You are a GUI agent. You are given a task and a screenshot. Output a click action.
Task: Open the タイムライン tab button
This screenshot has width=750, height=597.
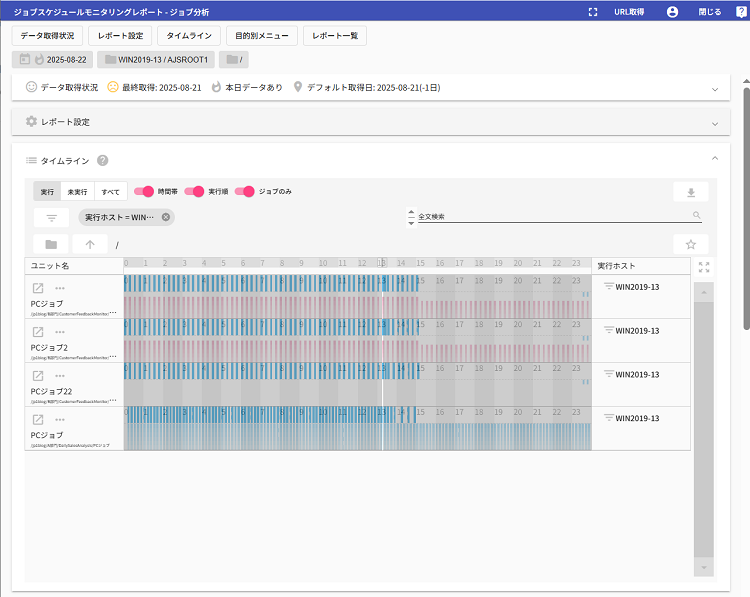[189, 36]
